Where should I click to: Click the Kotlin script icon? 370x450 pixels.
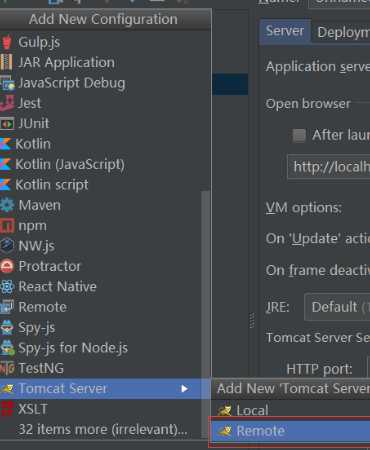coord(6,185)
